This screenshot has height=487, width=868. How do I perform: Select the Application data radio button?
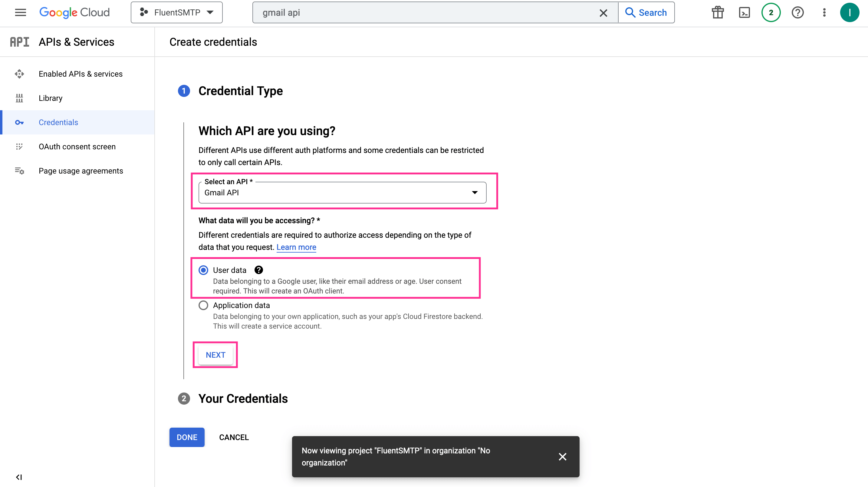click(203, 305)
